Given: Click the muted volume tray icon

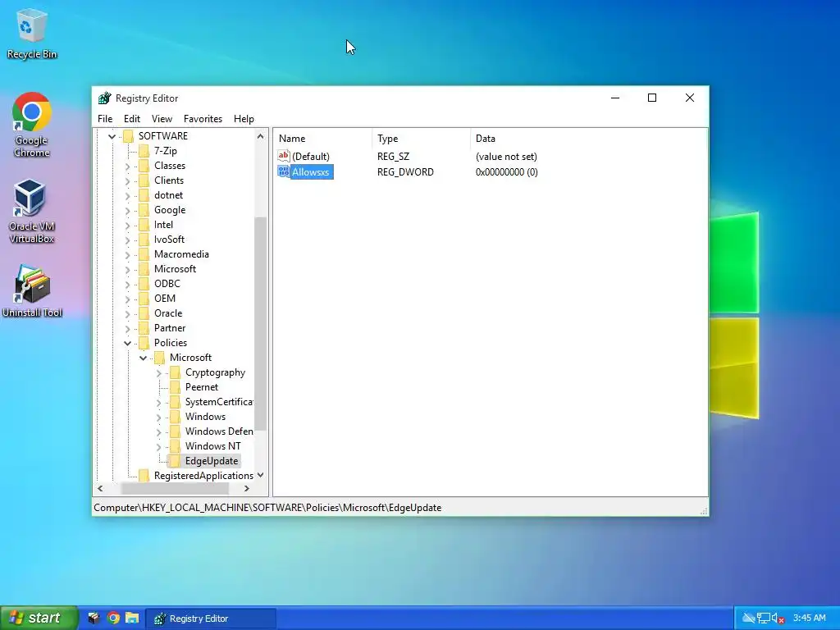Looking at the screenshot, I should click(x=778, y=619).
